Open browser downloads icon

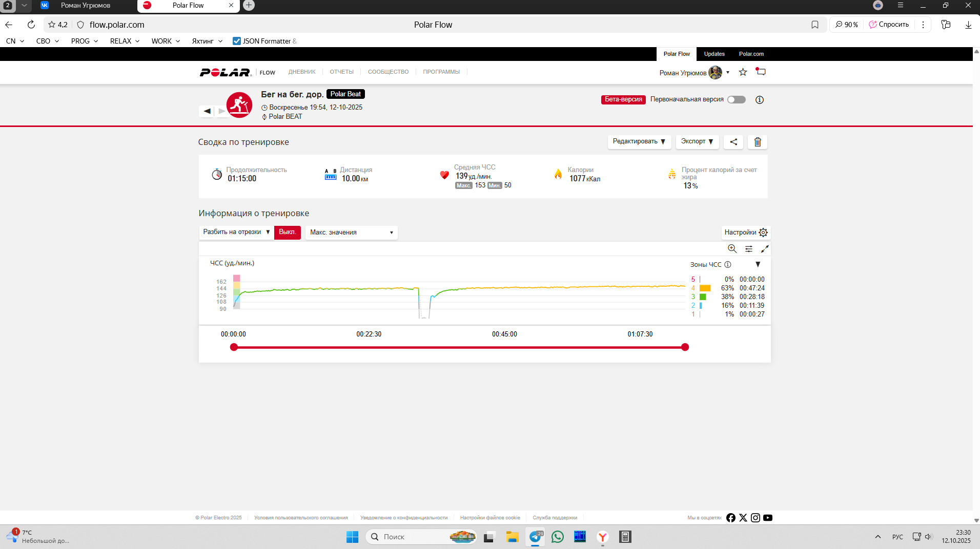pos(968,25)
